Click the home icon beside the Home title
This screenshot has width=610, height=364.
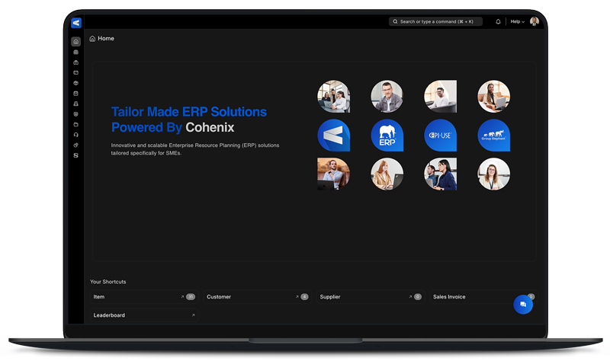click(92, 39)
